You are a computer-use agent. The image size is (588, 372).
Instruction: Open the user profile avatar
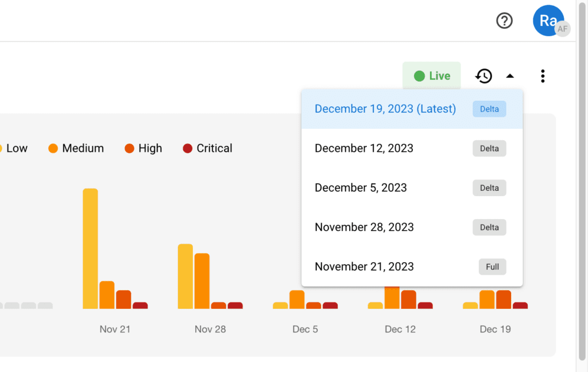point(548,21)
